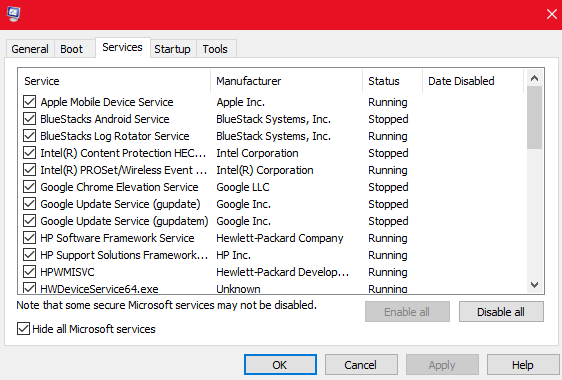Click the Hewlett-Packard Company cell

pos(280,238)
